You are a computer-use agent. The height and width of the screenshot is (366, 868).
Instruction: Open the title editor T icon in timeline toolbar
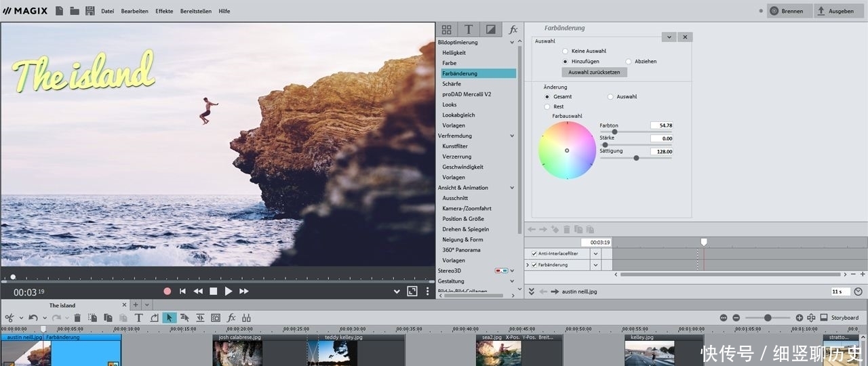138,318
